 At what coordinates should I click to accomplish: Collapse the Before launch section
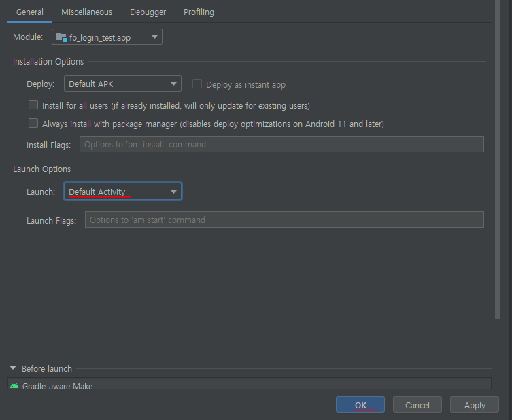tap(13, 368)
